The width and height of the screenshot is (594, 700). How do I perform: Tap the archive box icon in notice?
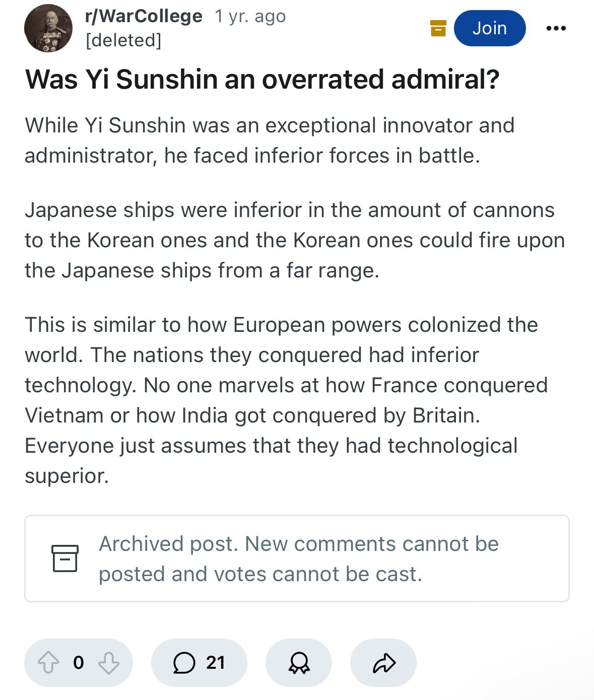65,558
